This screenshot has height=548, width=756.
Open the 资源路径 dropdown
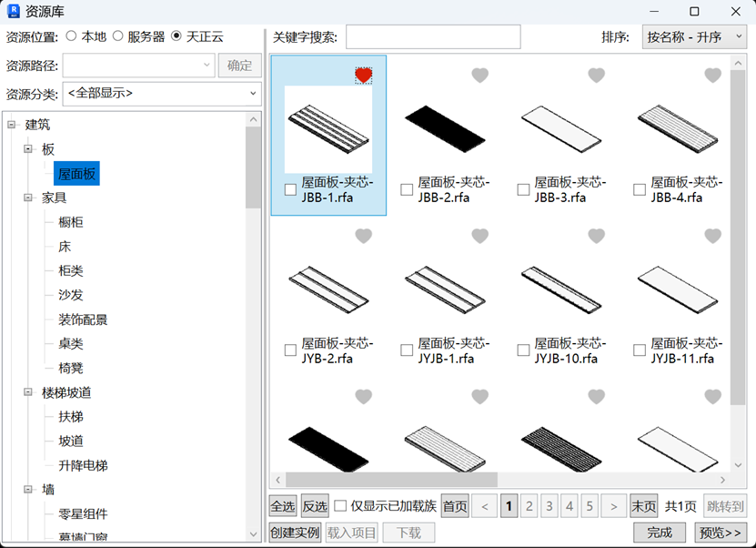click(139, 66)
